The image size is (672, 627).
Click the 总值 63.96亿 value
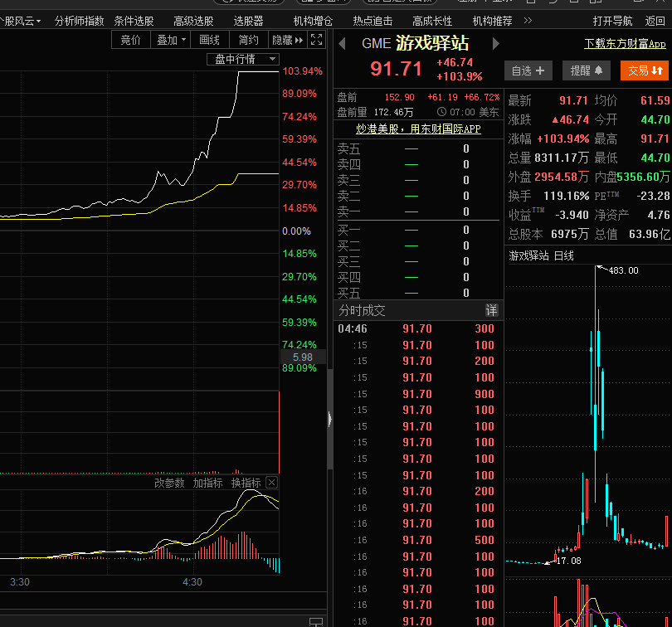coord(650,234)
